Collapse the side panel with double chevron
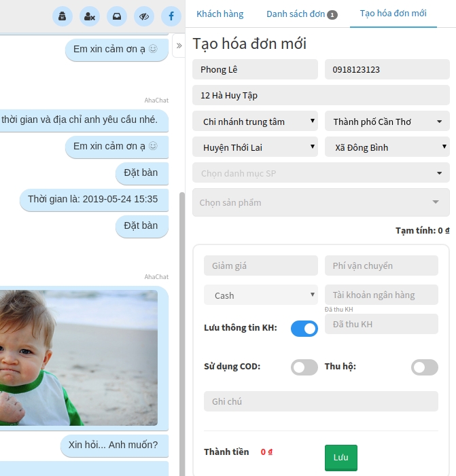456x476 pixels. coord(179,45)
